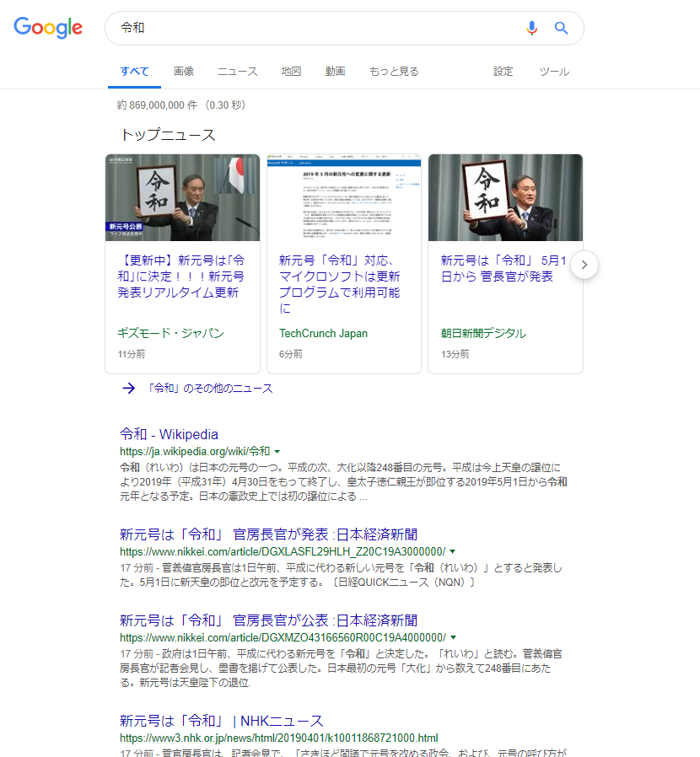
Task: Click the magnifying glass search button
Action: [561, 28]
